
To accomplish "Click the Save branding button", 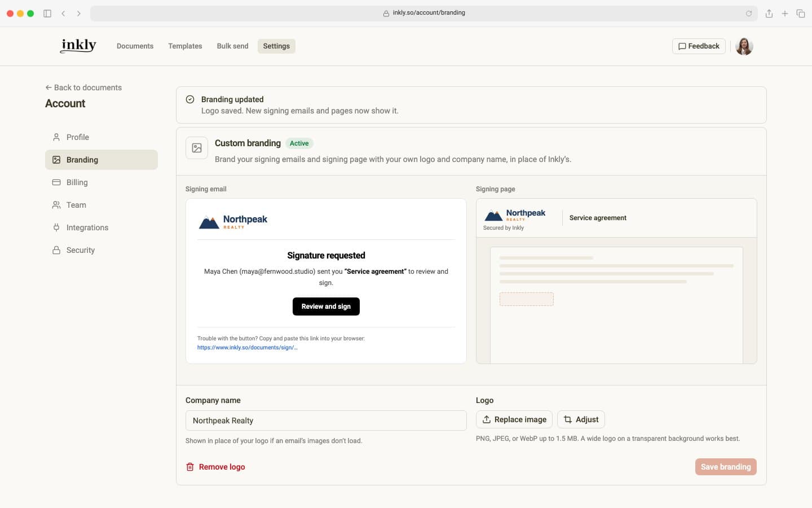I will pos(726,467).
